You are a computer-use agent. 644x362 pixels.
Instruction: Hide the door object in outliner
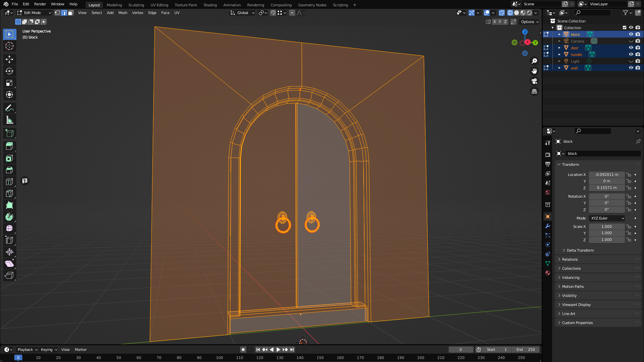[631, 48]
